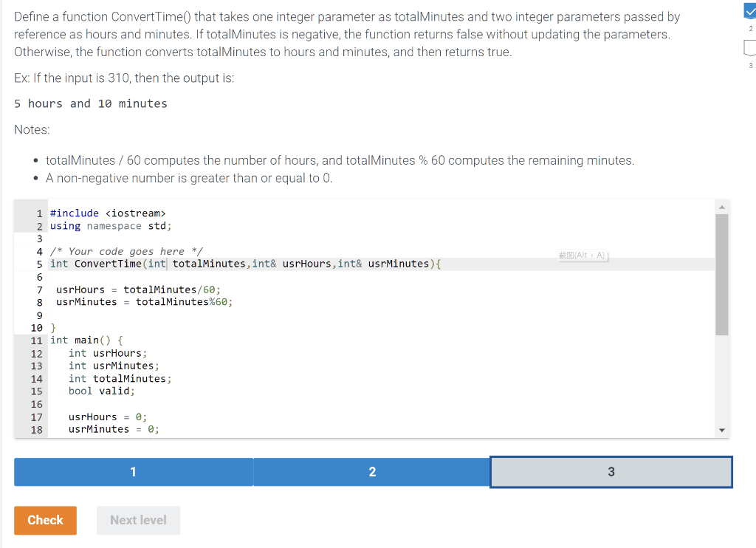The image size is (756, 548).
Task: Click the Check button
Action: click(x=45, y=520)
